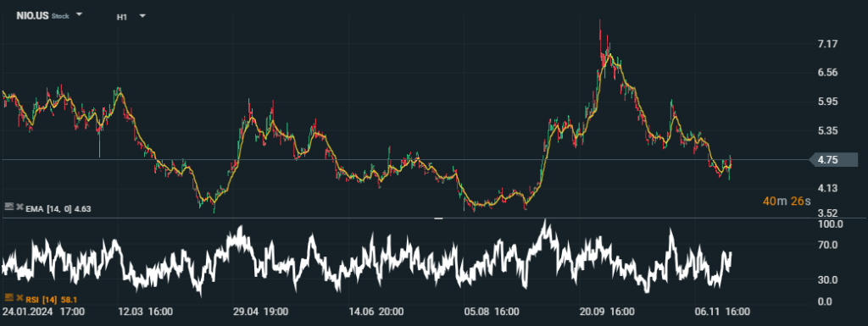Open EMA indicator settings icon
This screenshot has height=326, width=868.
(x=8, y=206)
